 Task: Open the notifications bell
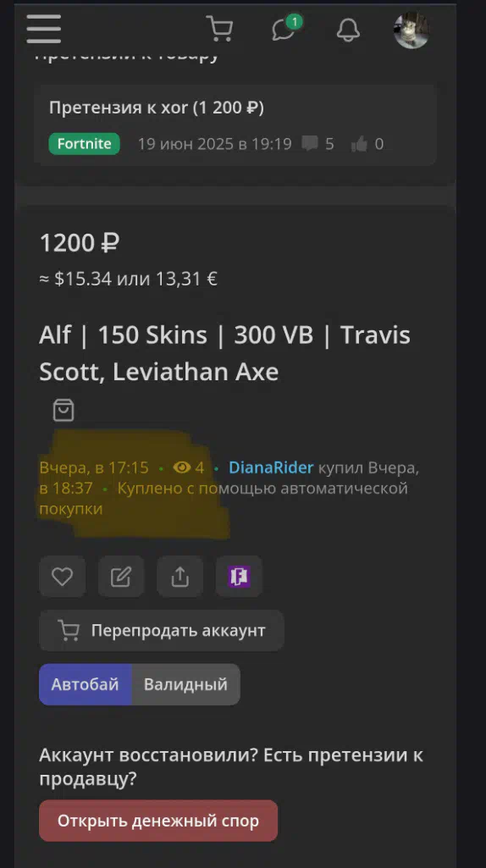point(348,29)
